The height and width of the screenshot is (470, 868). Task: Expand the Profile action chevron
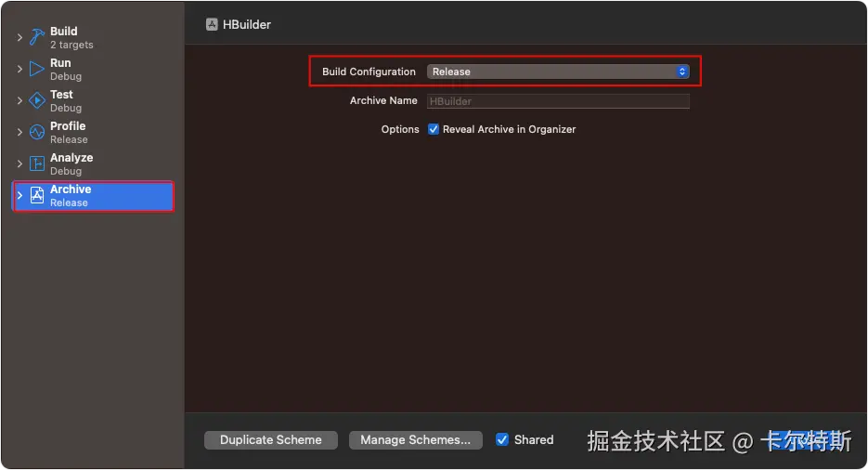point(19,132)
